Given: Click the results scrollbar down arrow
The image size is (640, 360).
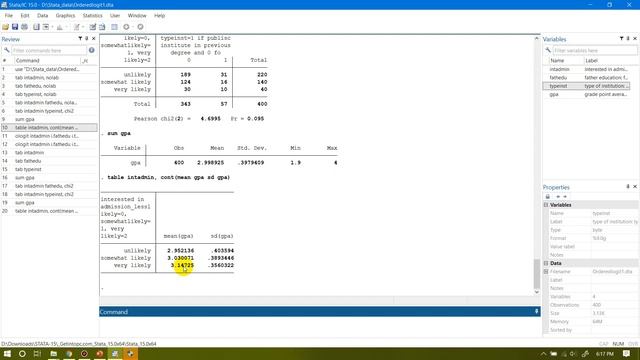Looking at the screenshot, I should (537, 292).
